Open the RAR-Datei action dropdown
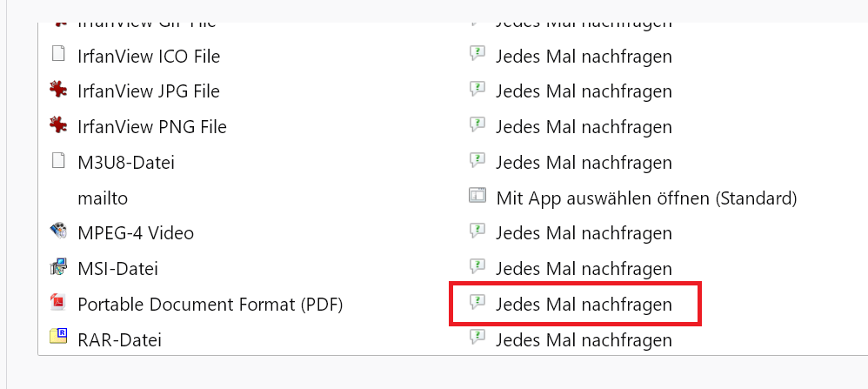Viewport: 868px width, 389px height. [x=584, y=339]
